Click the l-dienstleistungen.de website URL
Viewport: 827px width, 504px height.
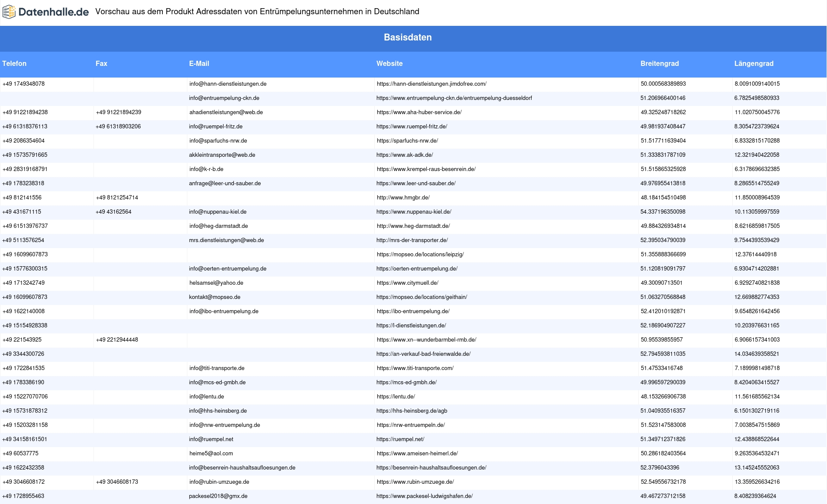pos(411,326)
